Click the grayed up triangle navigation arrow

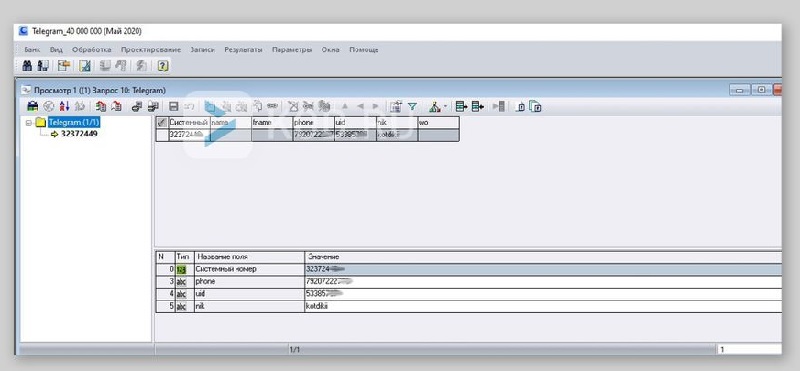[x=344, y=107]
